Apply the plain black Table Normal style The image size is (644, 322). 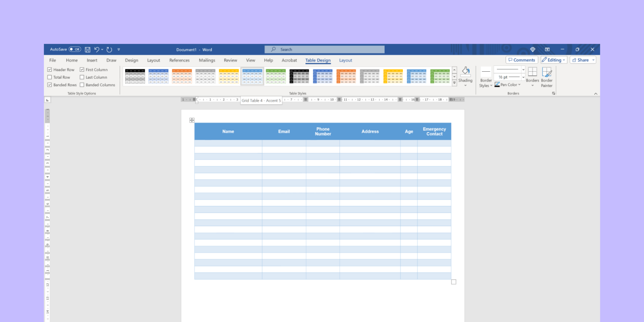135,76
